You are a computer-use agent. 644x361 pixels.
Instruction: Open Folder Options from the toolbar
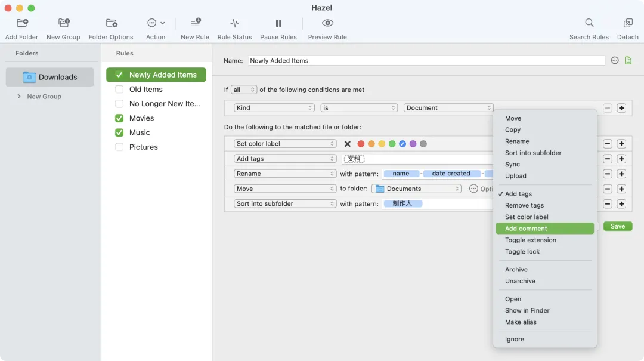pos(111,23)
